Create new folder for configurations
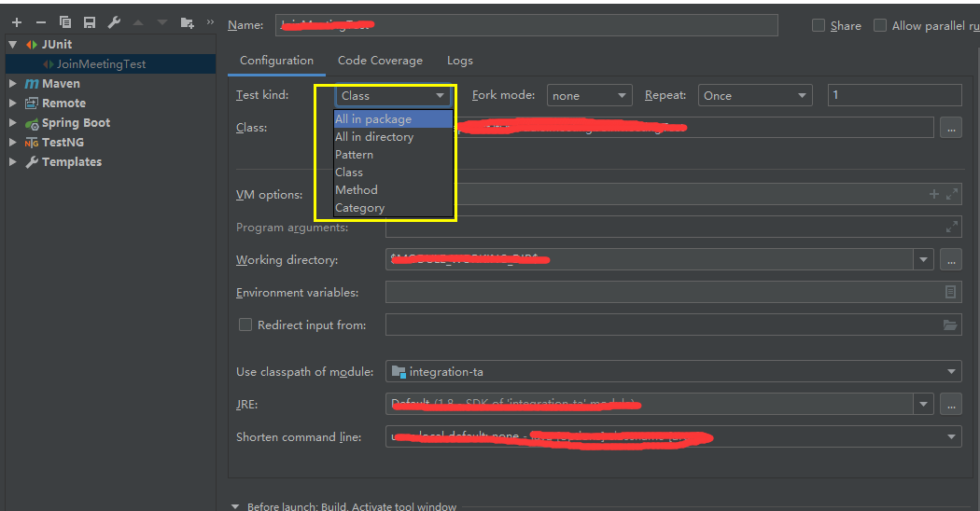 (187, 22)
